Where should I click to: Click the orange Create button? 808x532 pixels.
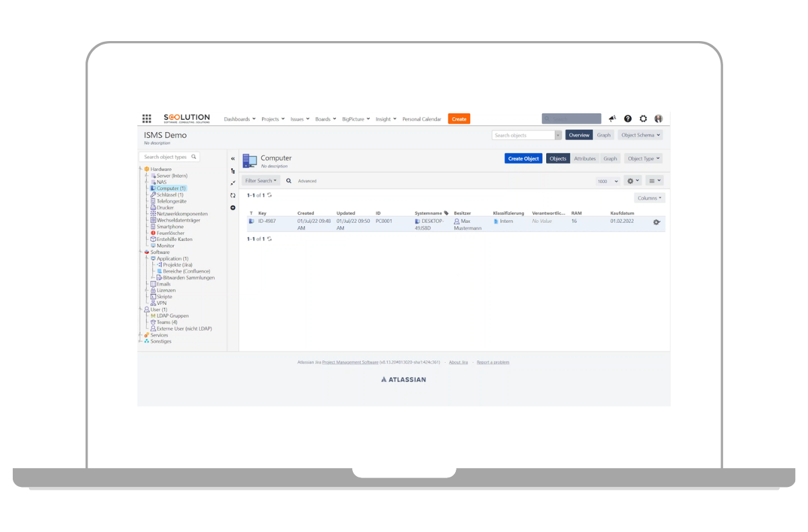click(x=459, y=119)
